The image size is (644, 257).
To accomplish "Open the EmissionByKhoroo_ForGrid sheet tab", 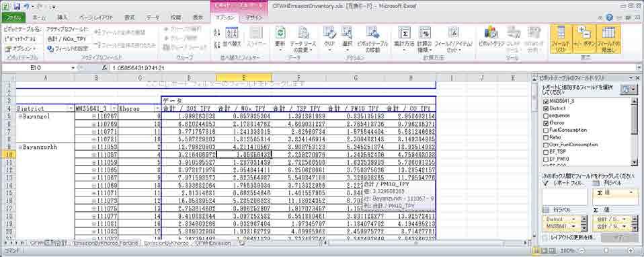I will click(106, 244).
